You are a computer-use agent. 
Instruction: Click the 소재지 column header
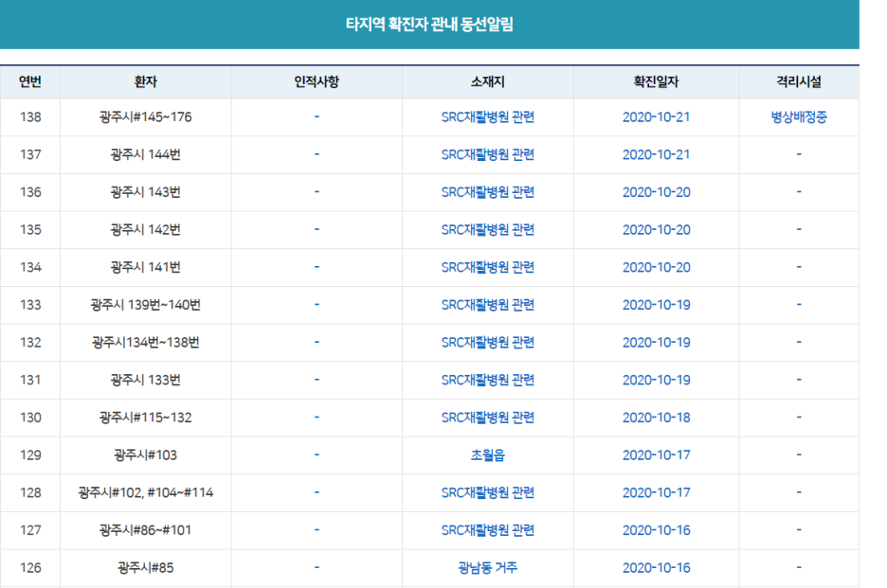point(488,82)
